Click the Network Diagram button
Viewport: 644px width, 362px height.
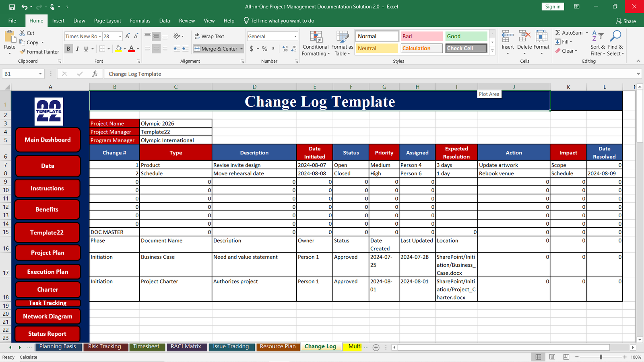click(47, 316)
